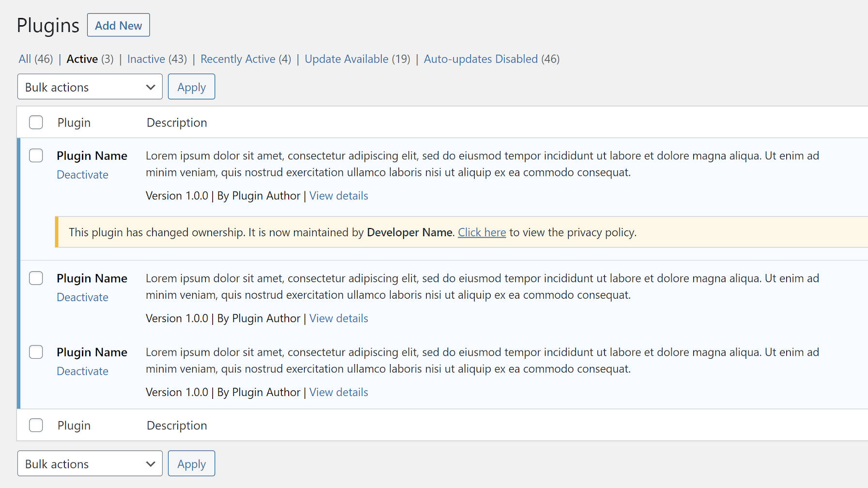The width and height of the screenshot is (868, 488).
Task: Deactivate the first listed plugin
Action: tap(82, 174)
